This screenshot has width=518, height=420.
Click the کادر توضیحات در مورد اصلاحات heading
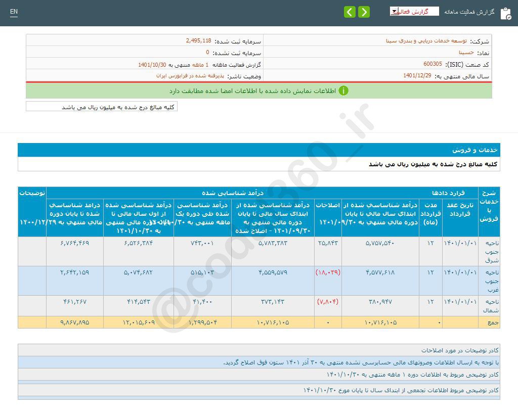[460, 350]
